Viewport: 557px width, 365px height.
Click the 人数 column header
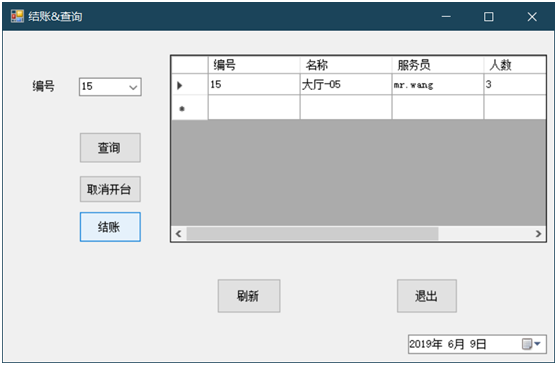pos(515,65)
